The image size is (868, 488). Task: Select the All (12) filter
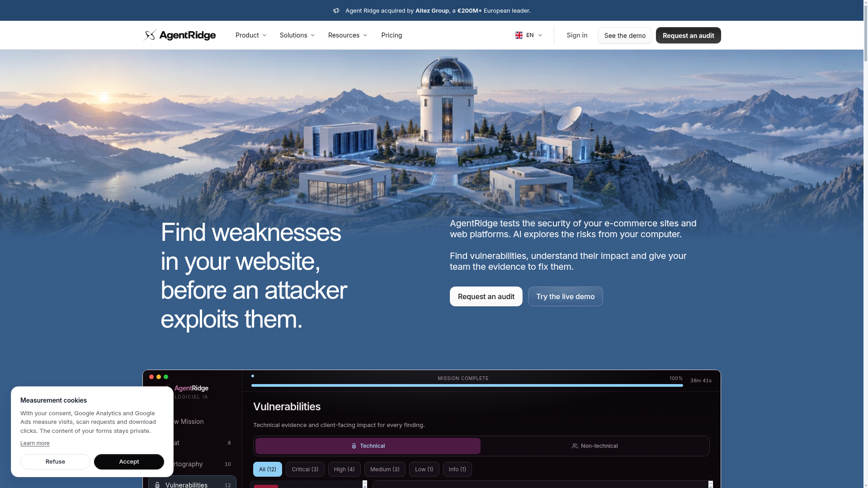268,469
